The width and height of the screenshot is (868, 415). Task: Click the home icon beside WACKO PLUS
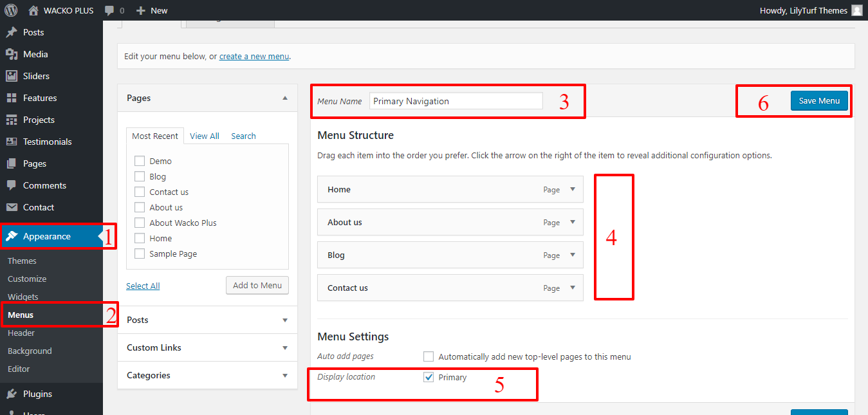(33, 10)
